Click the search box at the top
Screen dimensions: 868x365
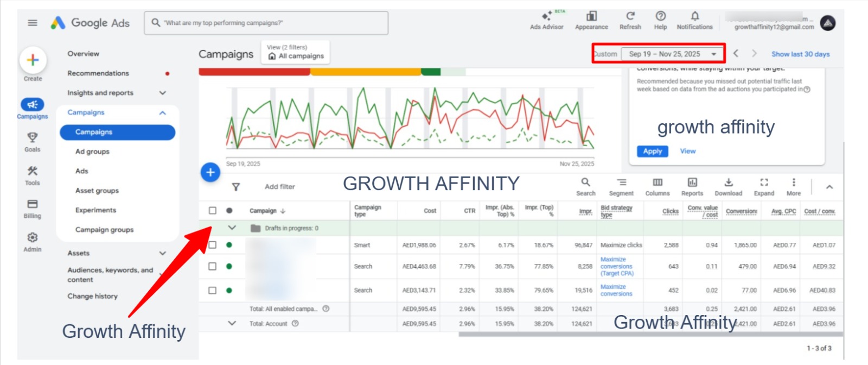(266, 23)
